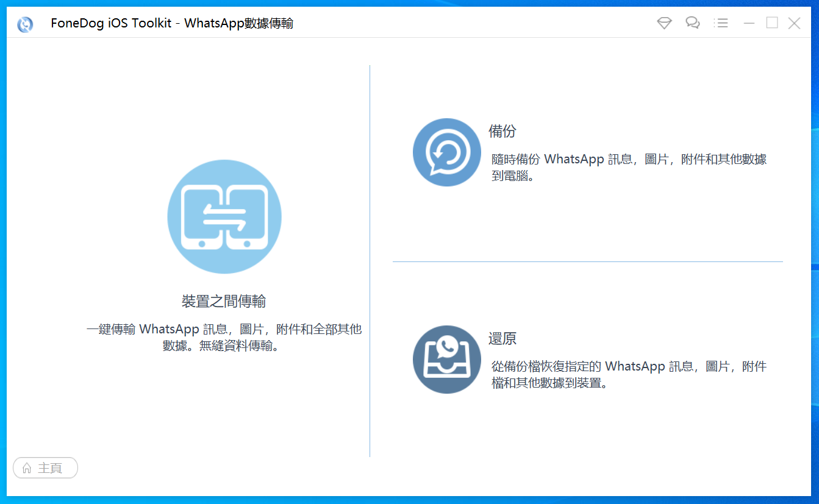Click the description starting 一鍵傳輸 WhatsApp 訊息
Image resolution: width=819 pixels, height=504 pixels.
click(224, 338)
